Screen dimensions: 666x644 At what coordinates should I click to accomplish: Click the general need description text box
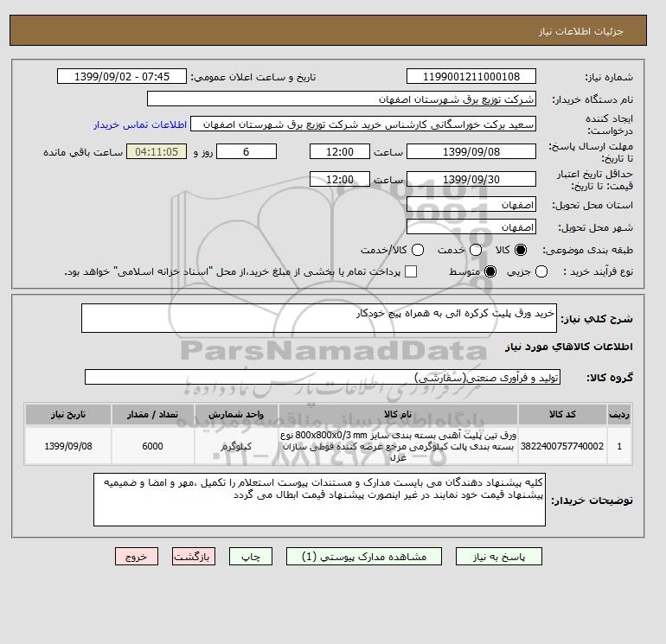319,318
